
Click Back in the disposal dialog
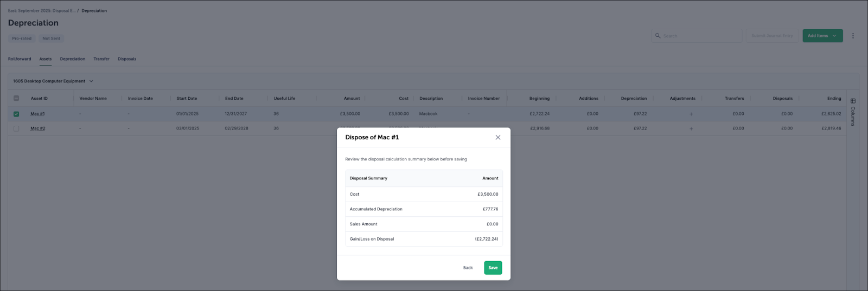coord(468,268)
